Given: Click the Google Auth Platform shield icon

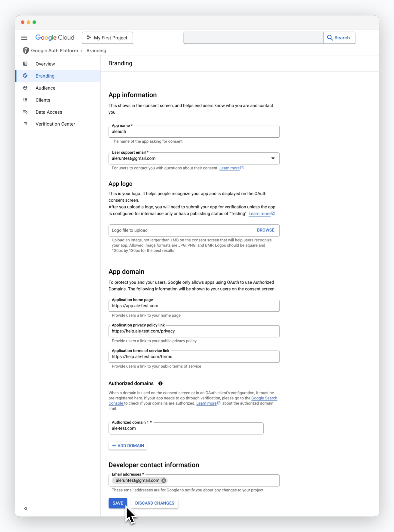Looking at the screenshot, I should 26,50.
